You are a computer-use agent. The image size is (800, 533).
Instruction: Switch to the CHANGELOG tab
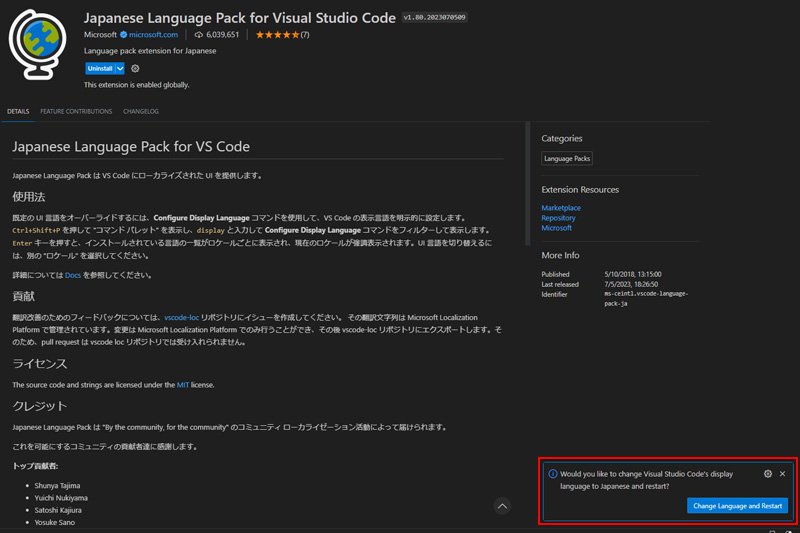click(141, 111)
